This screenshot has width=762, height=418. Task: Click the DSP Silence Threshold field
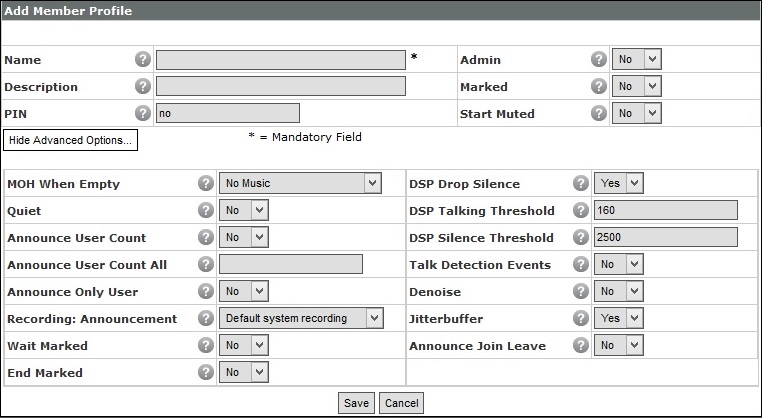pyautogui.click(x=666, y=237)
